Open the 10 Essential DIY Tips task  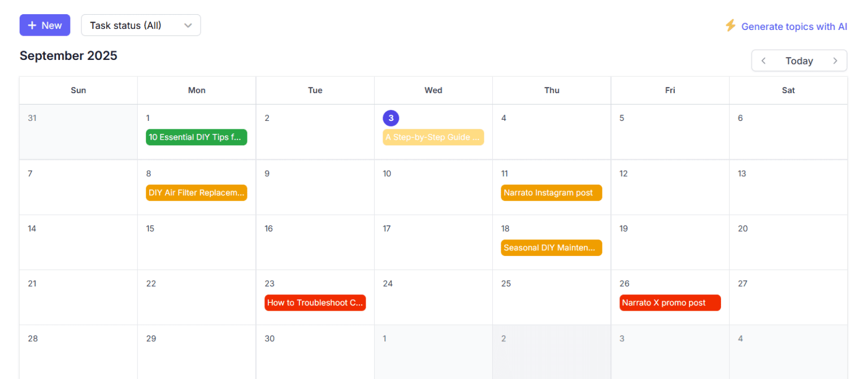196,137
